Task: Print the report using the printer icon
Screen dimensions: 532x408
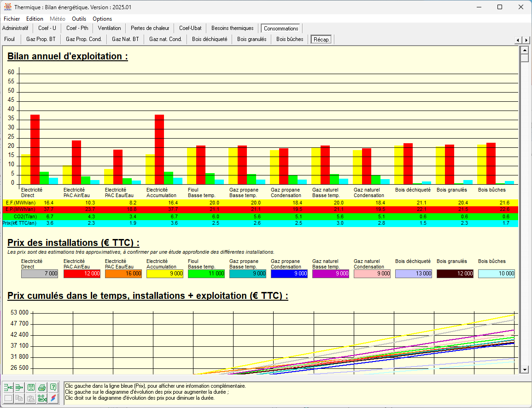Action: tap(42, 387)
